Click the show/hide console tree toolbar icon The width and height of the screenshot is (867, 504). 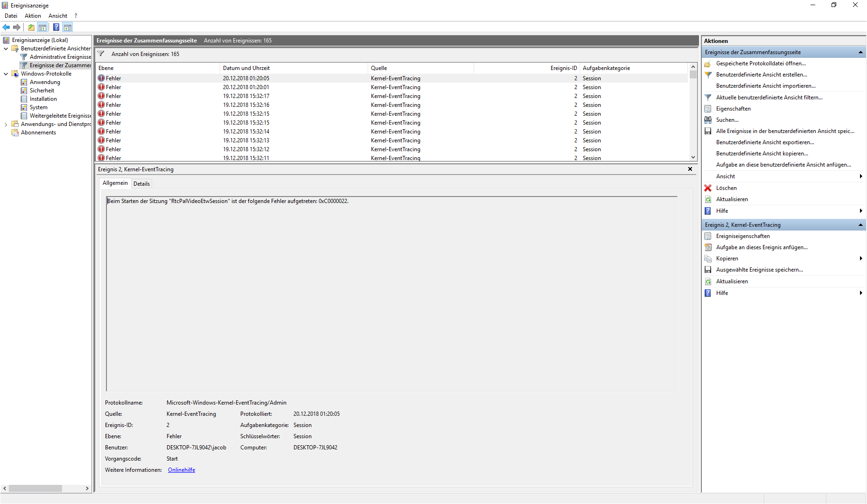(42, 28)
